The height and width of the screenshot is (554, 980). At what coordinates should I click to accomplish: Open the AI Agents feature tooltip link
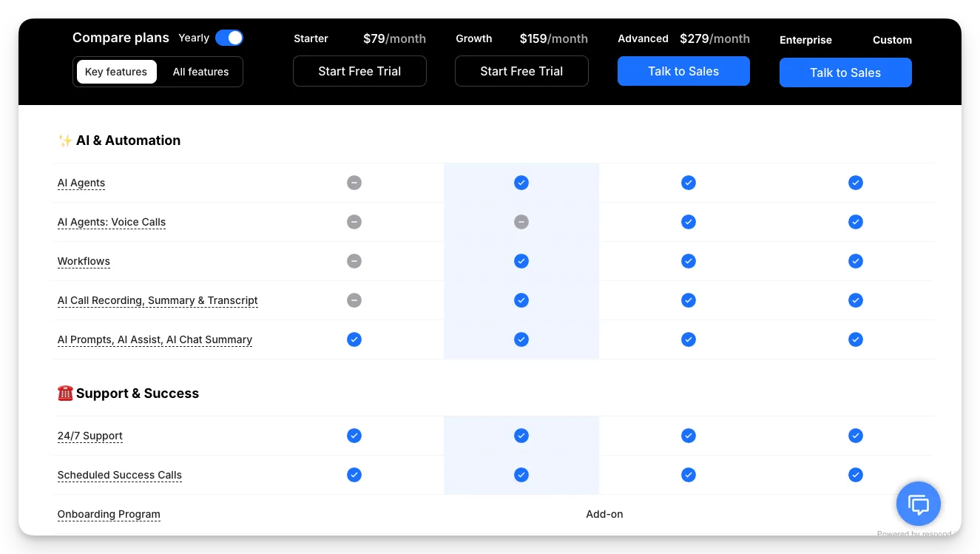pos(81,183)
